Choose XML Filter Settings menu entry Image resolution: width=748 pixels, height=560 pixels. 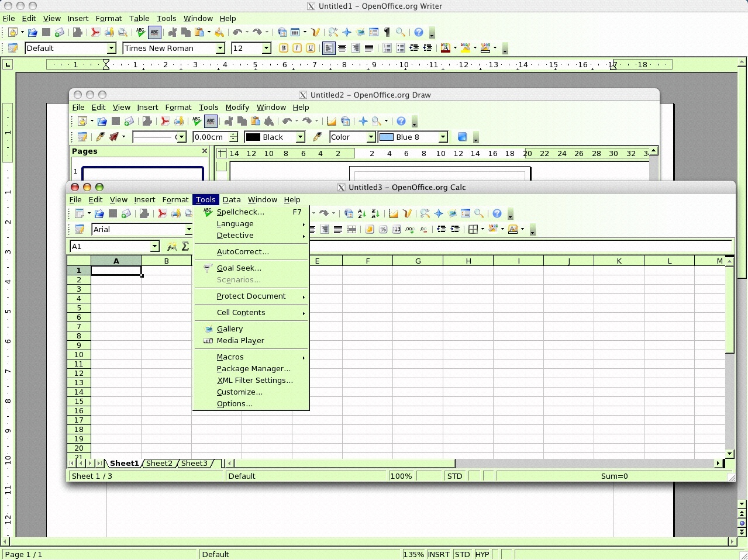coord(251,381)
